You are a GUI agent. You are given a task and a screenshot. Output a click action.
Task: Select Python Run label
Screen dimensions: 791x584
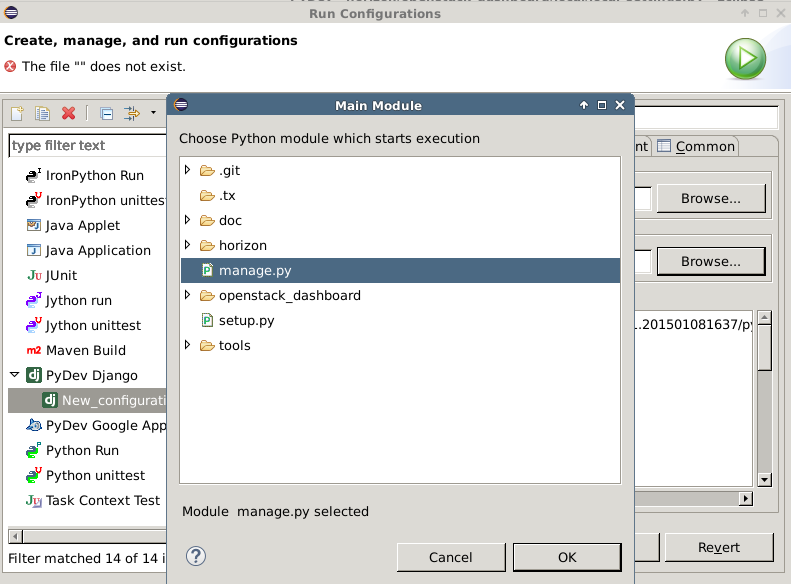coord(82,450)
